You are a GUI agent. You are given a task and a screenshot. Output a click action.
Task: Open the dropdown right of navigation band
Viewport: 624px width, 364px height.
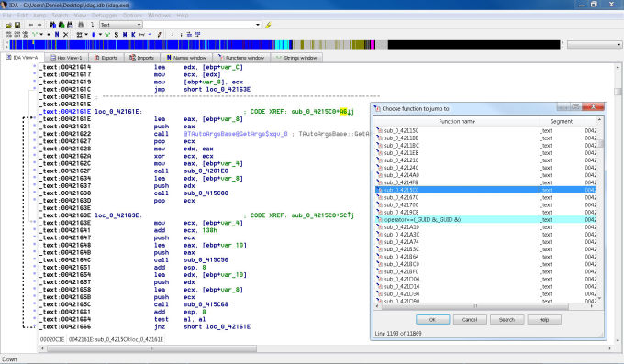[618, 45]
